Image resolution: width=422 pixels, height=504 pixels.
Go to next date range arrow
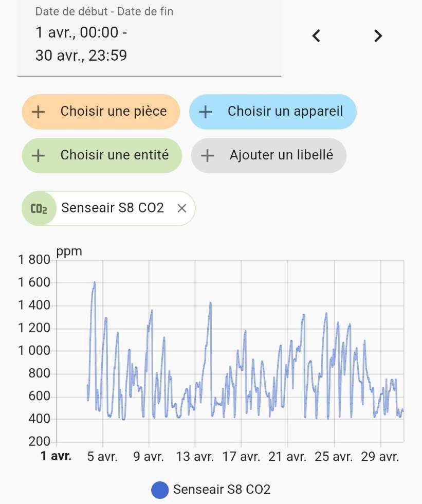[378, 36]
